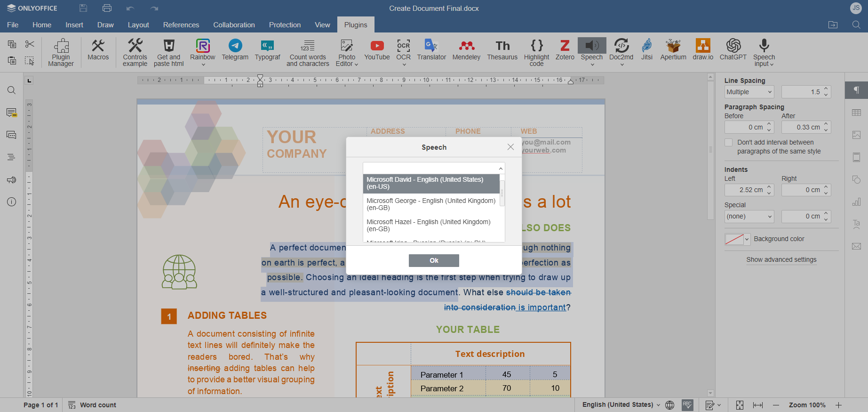This screenshot has width=868, height=412.
Task: Open the Thesaurus plugin
Action: (x=502, y=50)
